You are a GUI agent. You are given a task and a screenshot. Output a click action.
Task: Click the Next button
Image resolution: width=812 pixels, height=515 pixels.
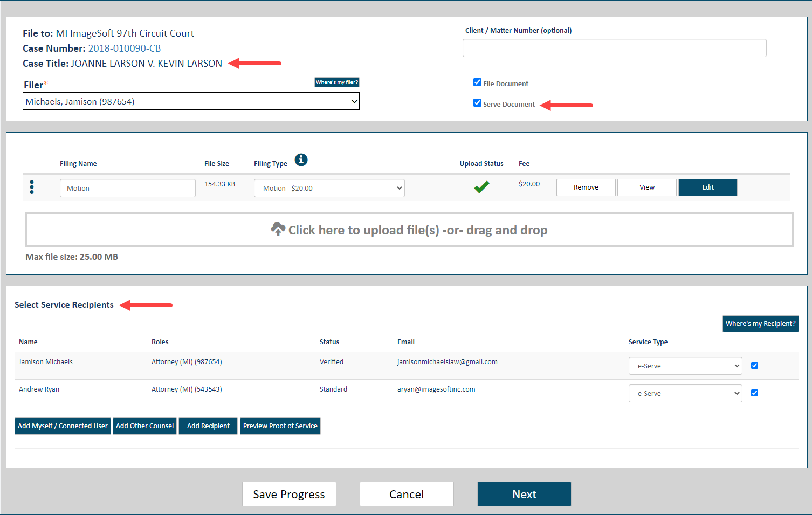(x=524, y=494)
